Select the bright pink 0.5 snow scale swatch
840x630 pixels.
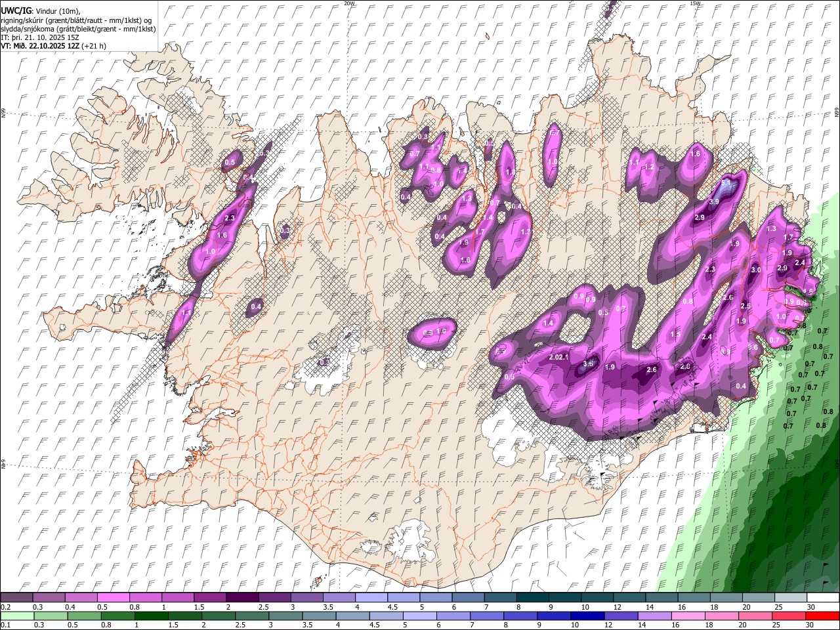(113, 597)
